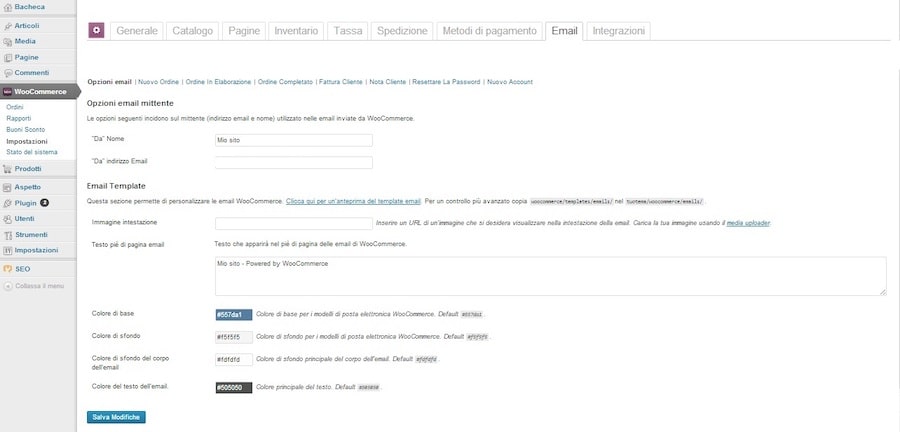Open the Generale tab

(137, 31)
